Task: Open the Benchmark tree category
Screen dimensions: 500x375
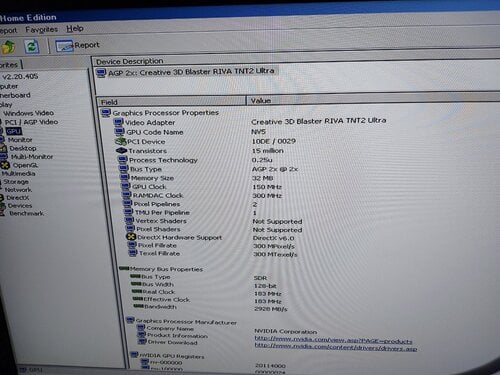Action: pyautogui.click(x=26, y=213)
